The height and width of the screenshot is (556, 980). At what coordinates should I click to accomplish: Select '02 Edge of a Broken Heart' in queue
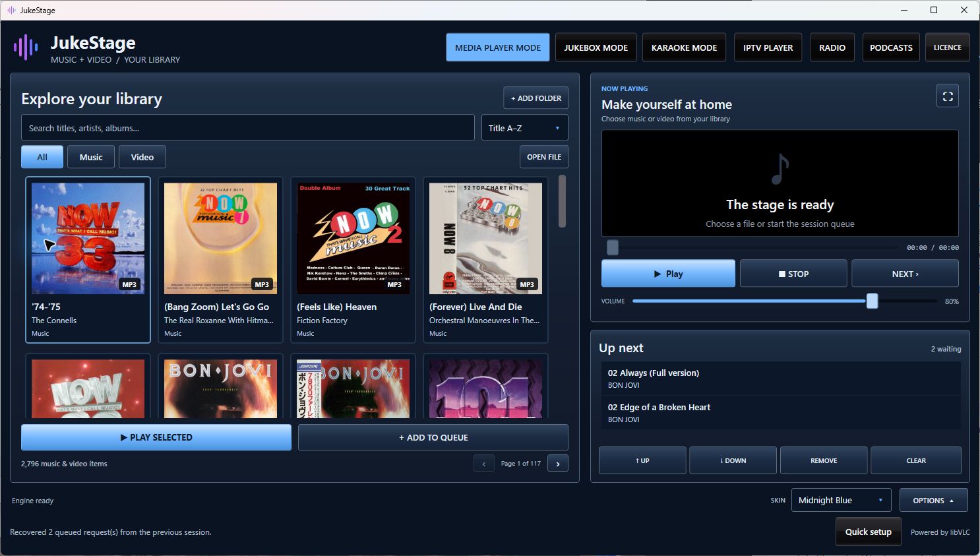781,413
